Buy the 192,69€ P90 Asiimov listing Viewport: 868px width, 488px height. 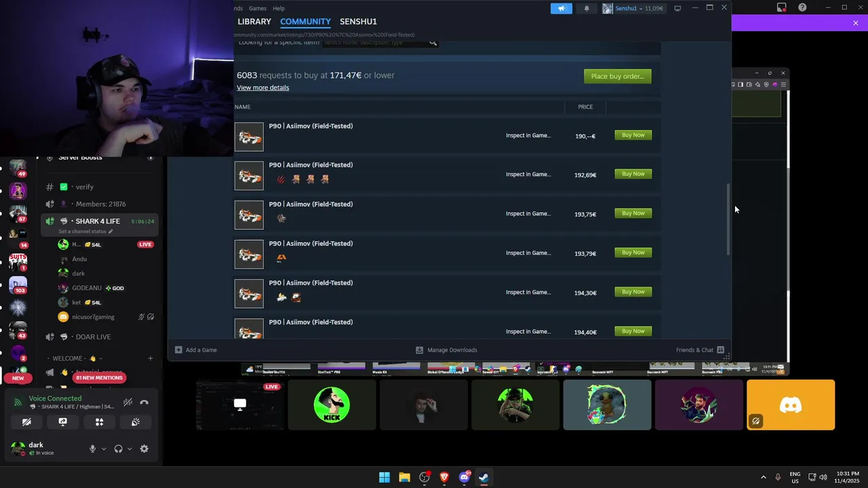click(633, 174)
